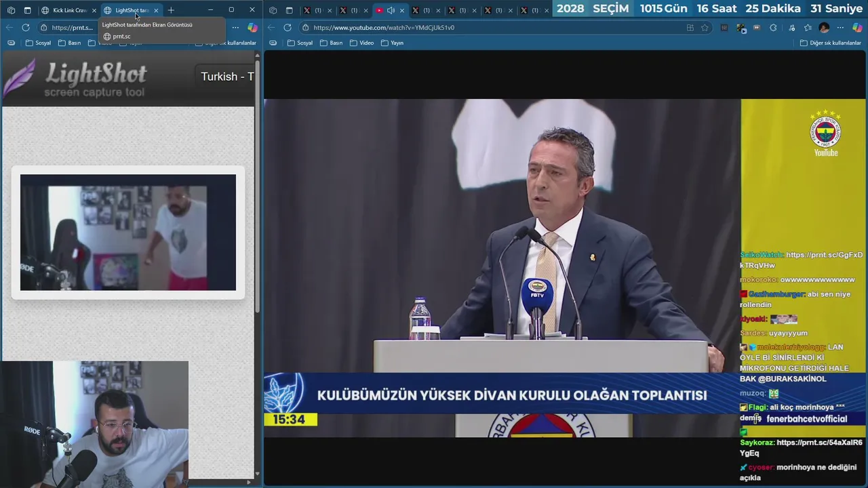Click the Fenerbahçe YouTube logo overlay
Viewport: 868px width, 488px height.
(825, 134)
